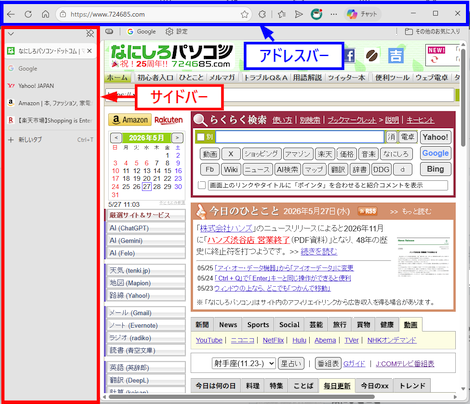Viewport: 470px width, 404px height.
Task: Open the ホーム navigation menu item
Action: click(117, 78)
